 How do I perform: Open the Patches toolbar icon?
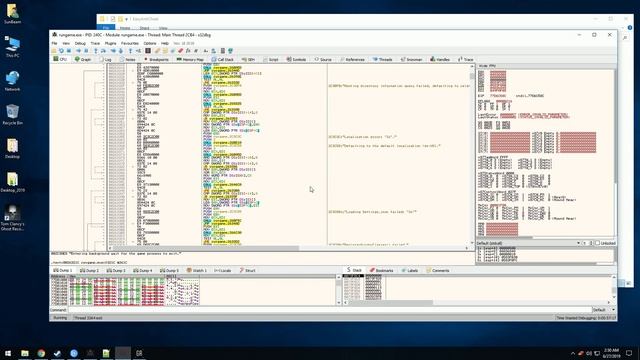point(157,51)
